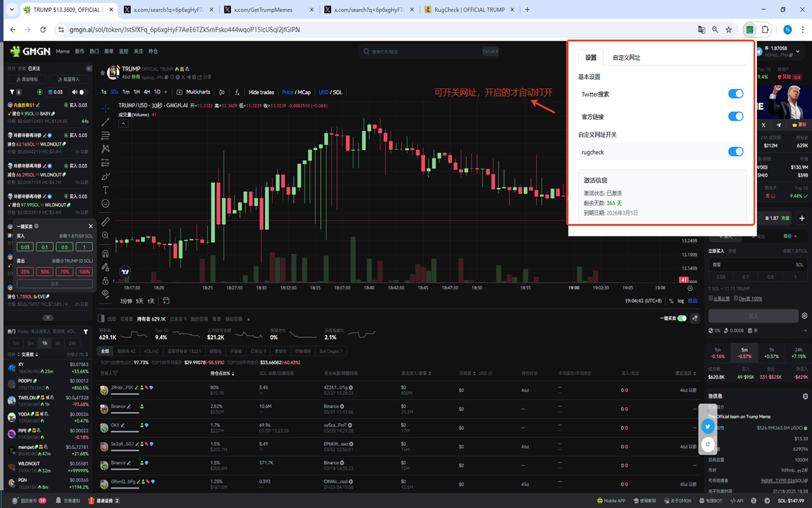Toggle the log scale option
The height and width of the screenshot is (508, 812).
(x=681, y=300)
